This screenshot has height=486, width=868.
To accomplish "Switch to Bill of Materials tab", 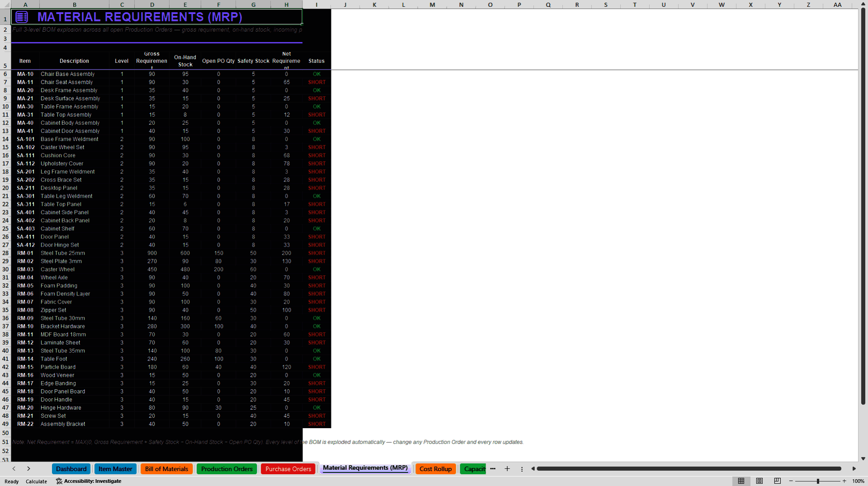I will click(166, 469).
